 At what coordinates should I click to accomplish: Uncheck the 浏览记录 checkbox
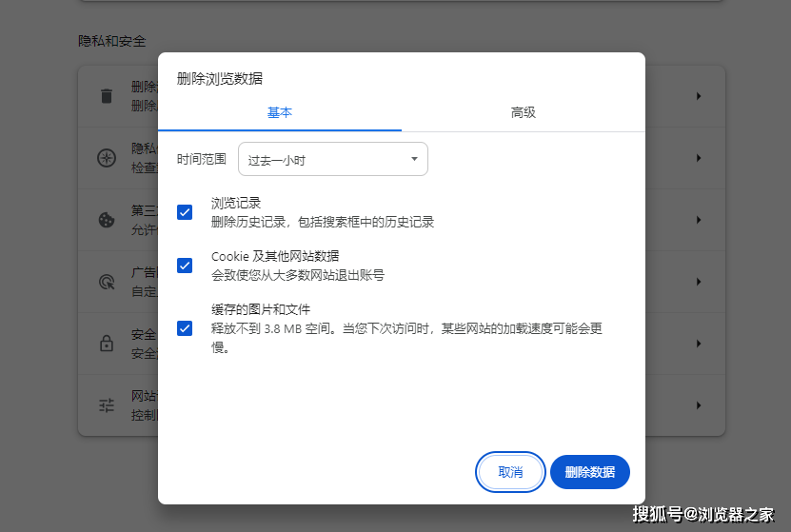(x=185, y=212)
